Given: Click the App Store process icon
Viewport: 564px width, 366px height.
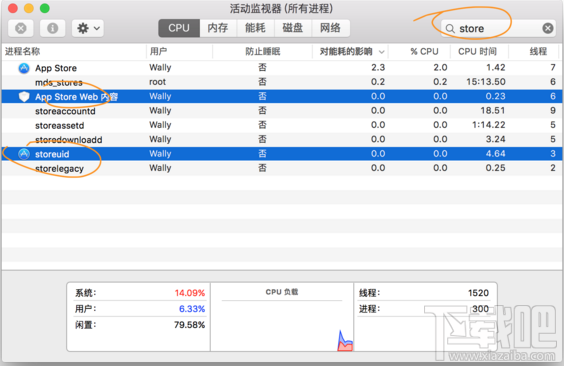Looking at the screenshot, I should pyautogui.click(x=24, y=68).
